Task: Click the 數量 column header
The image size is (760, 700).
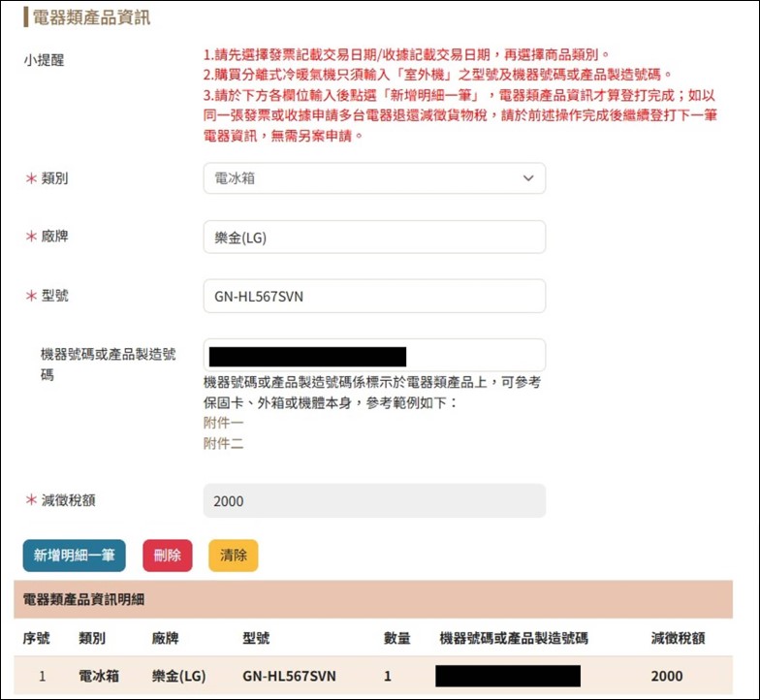Action: [396, 638]
